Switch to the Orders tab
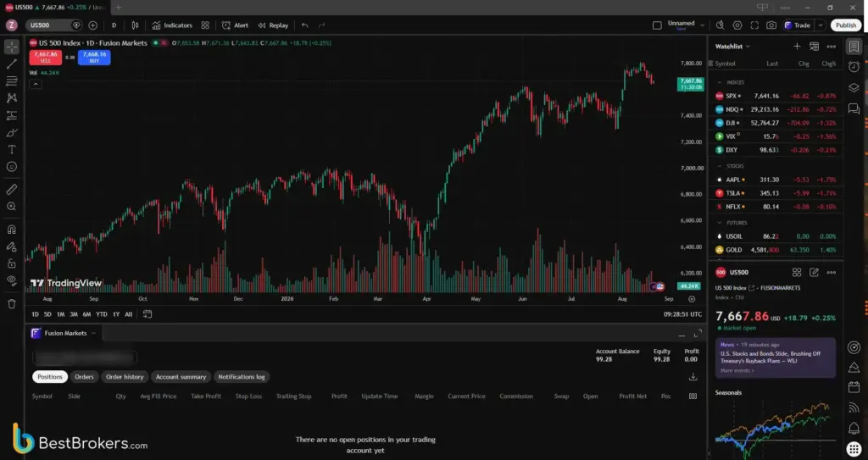The height and width of the screenshot is (460, 868). [84, 377]
